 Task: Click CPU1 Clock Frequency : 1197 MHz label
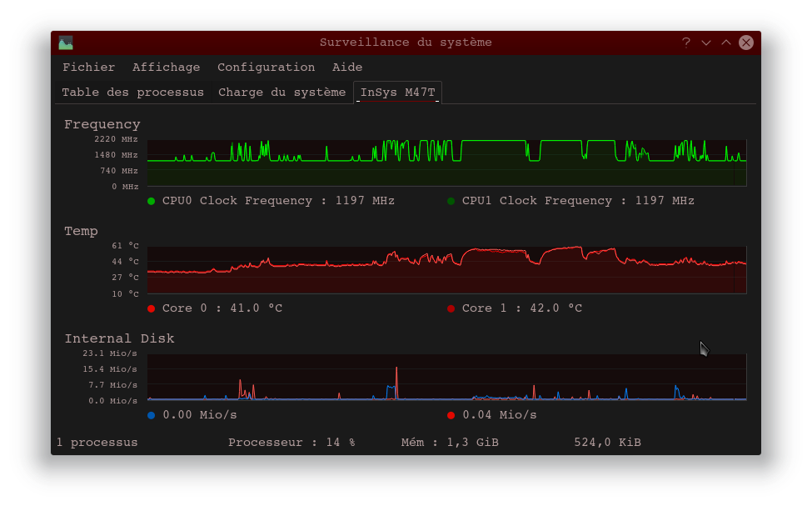pyautogui.click(x=578, y=201)
